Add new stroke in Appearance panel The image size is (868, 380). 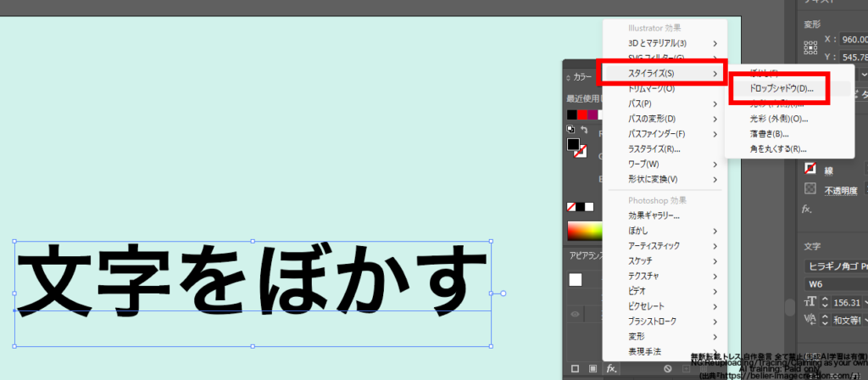pyautogui.click(x=575, y=368)
